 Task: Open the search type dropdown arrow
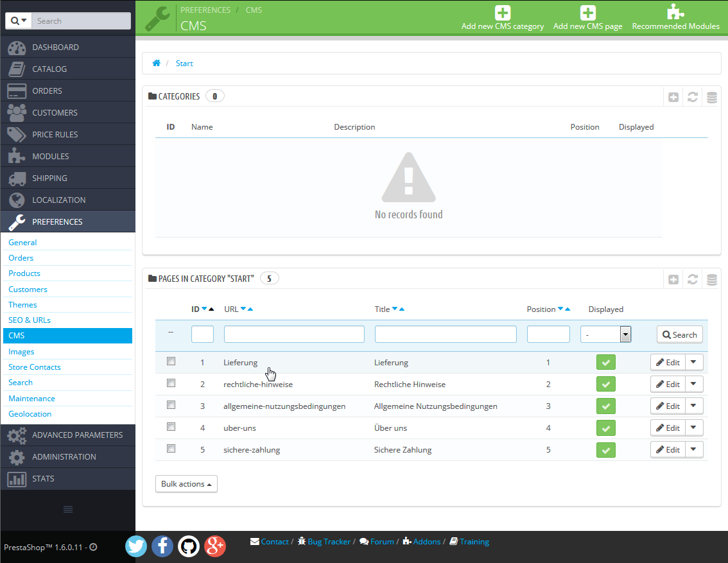(x=19, y=21)
